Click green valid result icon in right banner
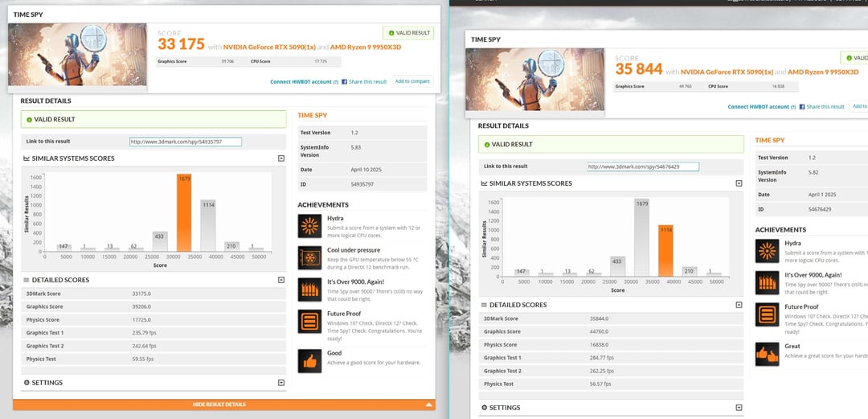Image resolution: width=868 pixels, height=419 pixels. (x=486, y=144)
